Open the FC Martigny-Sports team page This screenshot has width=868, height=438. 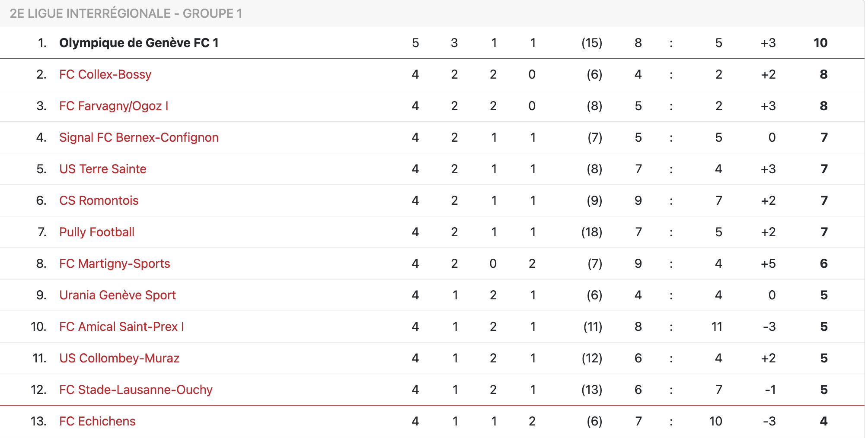pyautogui.click(x=115, y=263)
